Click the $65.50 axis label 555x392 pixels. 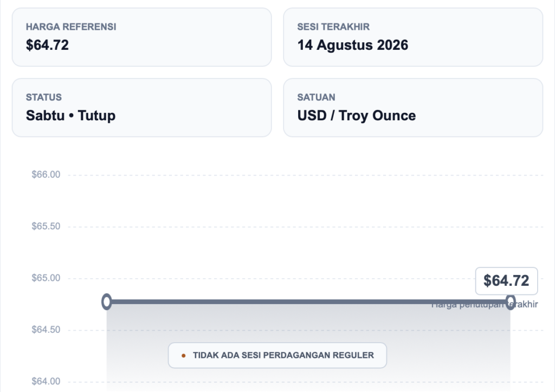click(46, 226)
